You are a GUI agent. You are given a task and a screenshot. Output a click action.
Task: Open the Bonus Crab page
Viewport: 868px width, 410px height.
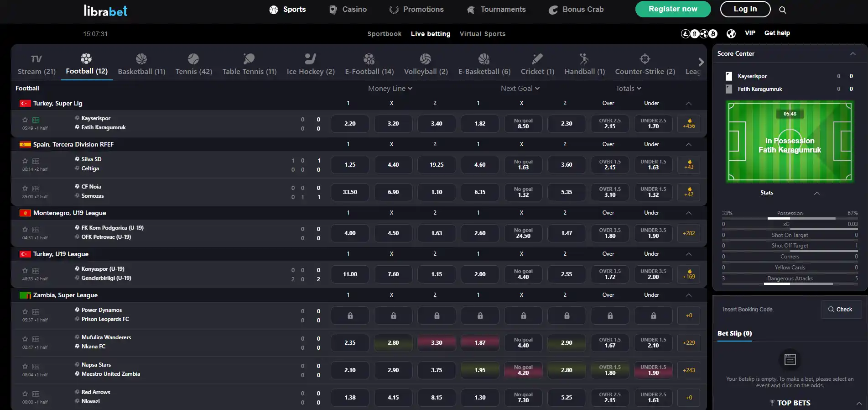click(x=576, y=10)
